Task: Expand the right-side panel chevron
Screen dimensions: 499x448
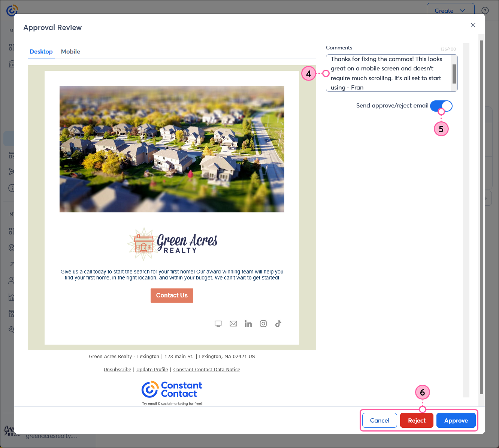Action: tap(486, 198)
